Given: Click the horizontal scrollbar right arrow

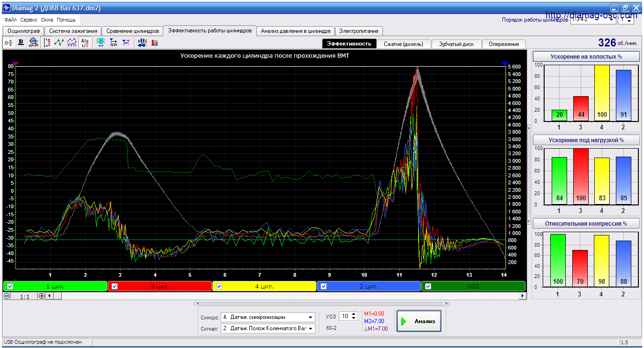Looking at the screenshot, I should [x=522, y=296].
